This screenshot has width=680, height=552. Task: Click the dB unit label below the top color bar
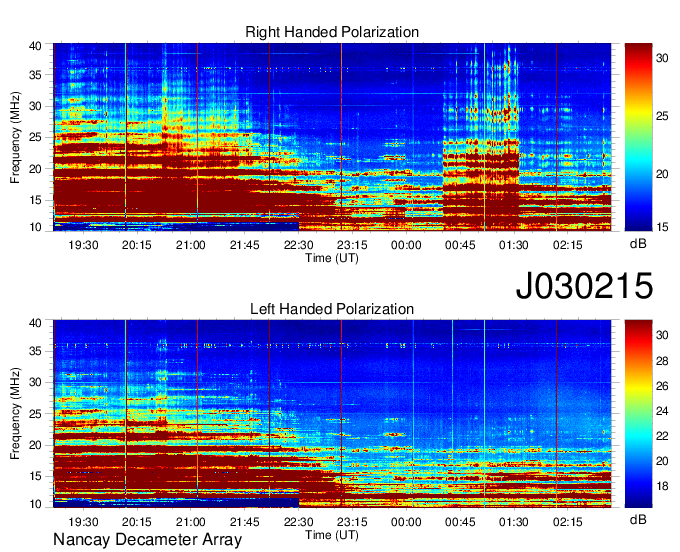(x=638, y=244)
